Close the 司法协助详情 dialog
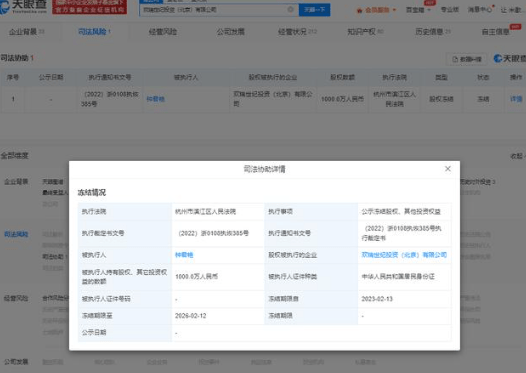 click(x=448, y=169)
